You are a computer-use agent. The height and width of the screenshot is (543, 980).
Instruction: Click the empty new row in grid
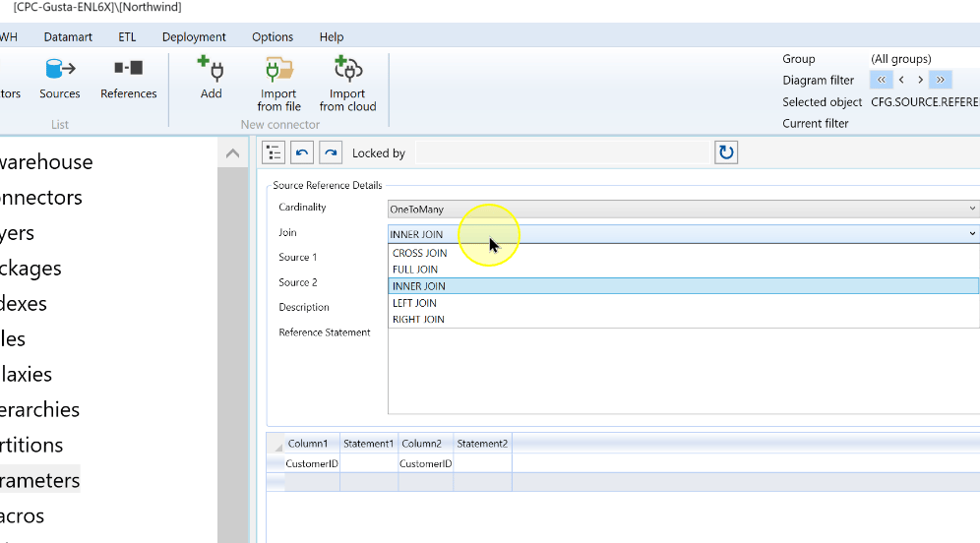[390, 482]
